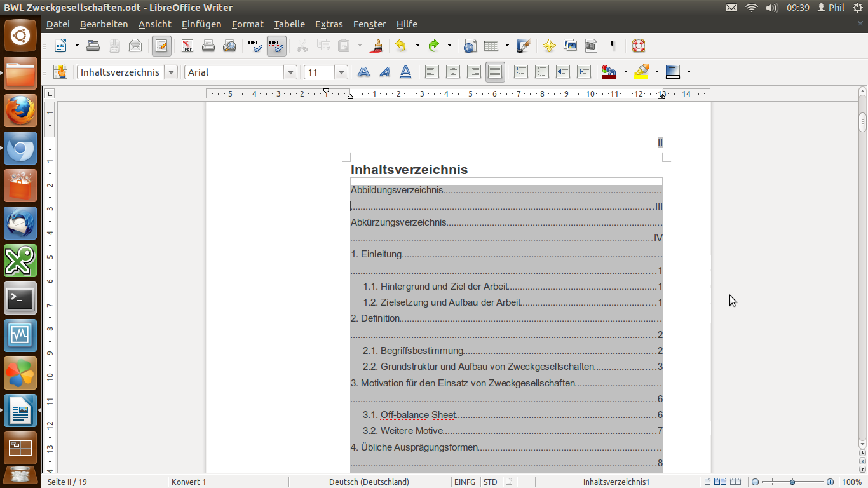Print the document with printer icon
868x488 pixels.
pyautogui.click(x=208, y=46)
